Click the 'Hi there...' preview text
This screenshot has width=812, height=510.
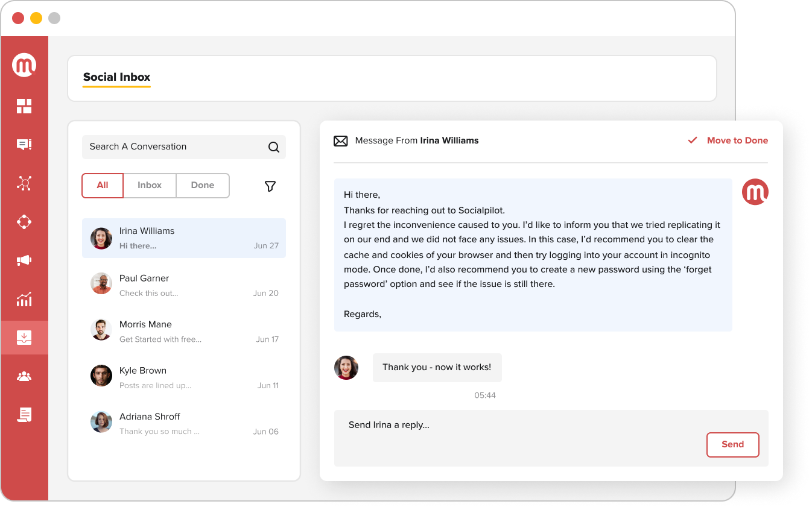[x=138, y=246]
